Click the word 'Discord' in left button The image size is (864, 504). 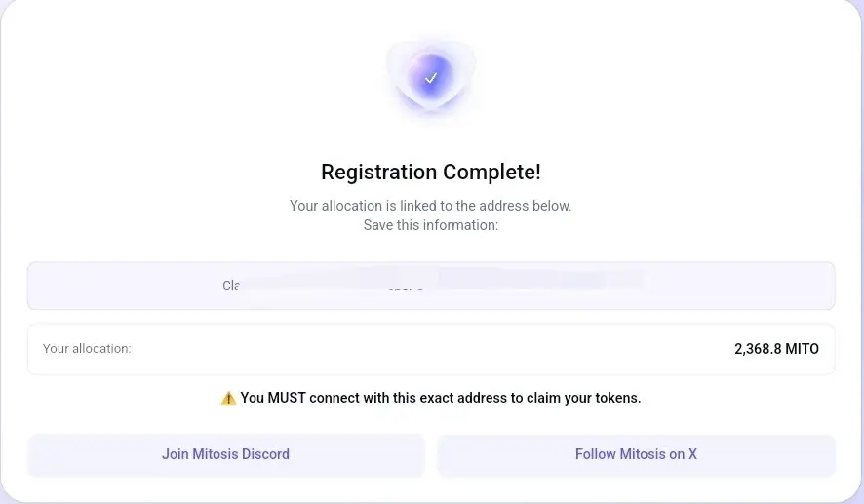point(265,454)
